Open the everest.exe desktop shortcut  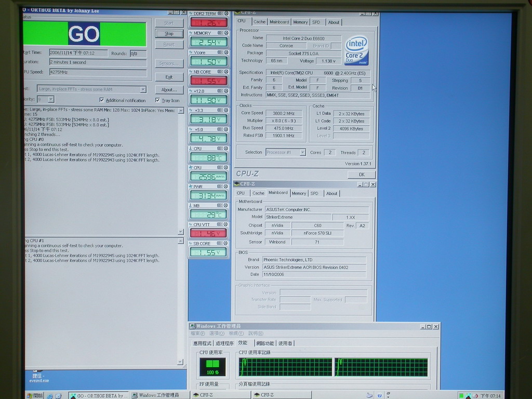(x=38, y=377)
